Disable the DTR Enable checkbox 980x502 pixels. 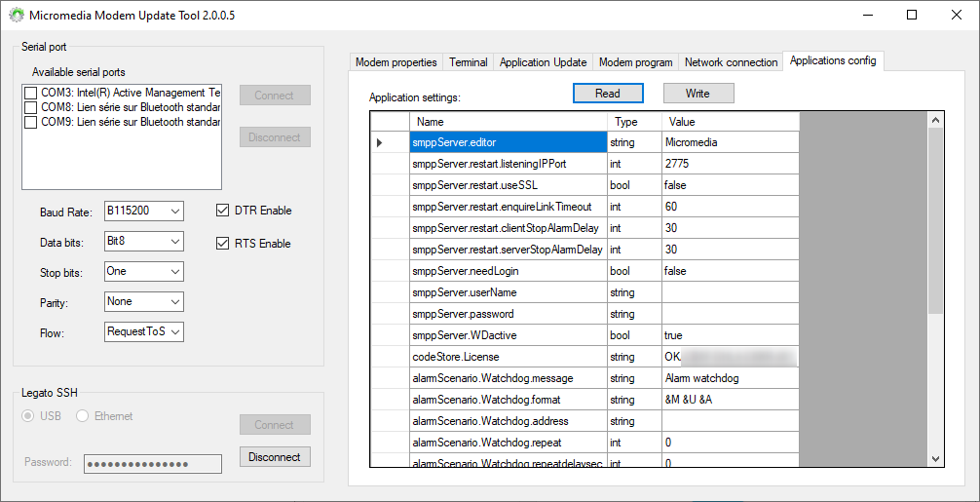point(222,211)
